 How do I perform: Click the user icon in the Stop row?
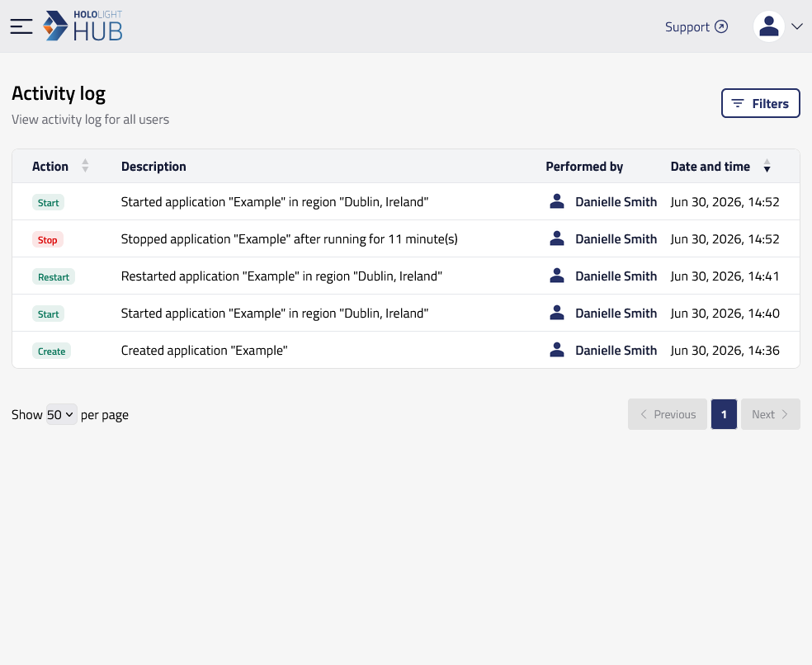click(x=557, y=238)
